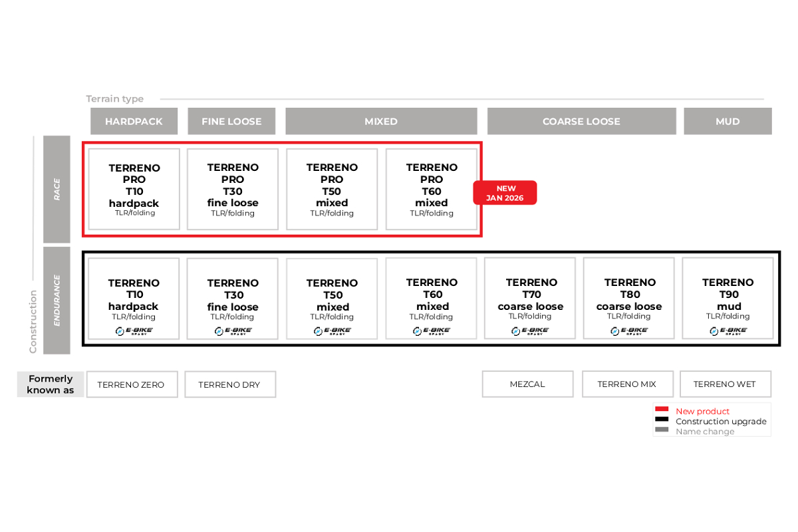Click the MEZCAL former name box

coord(527,384)
